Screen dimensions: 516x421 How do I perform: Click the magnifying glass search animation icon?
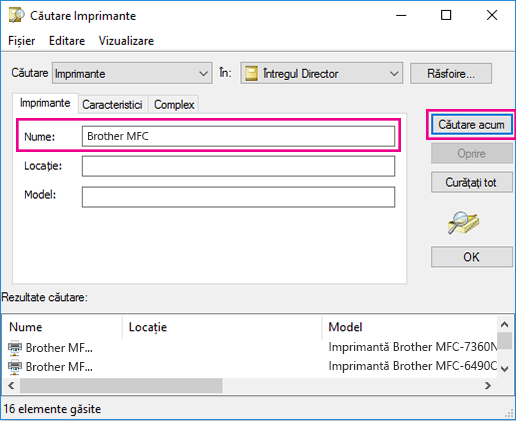(x=463, y=223)
